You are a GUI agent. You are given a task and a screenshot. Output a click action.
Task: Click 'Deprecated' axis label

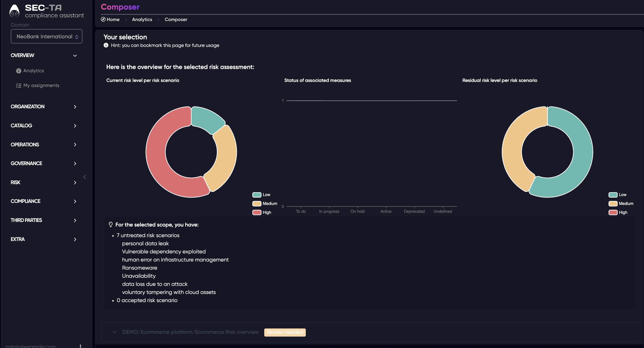[414, 212]
